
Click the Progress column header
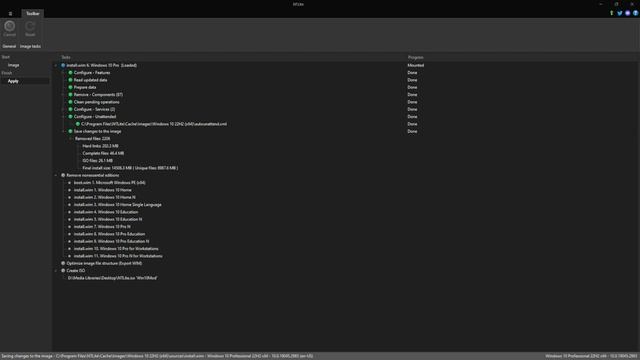pos(416,58)
